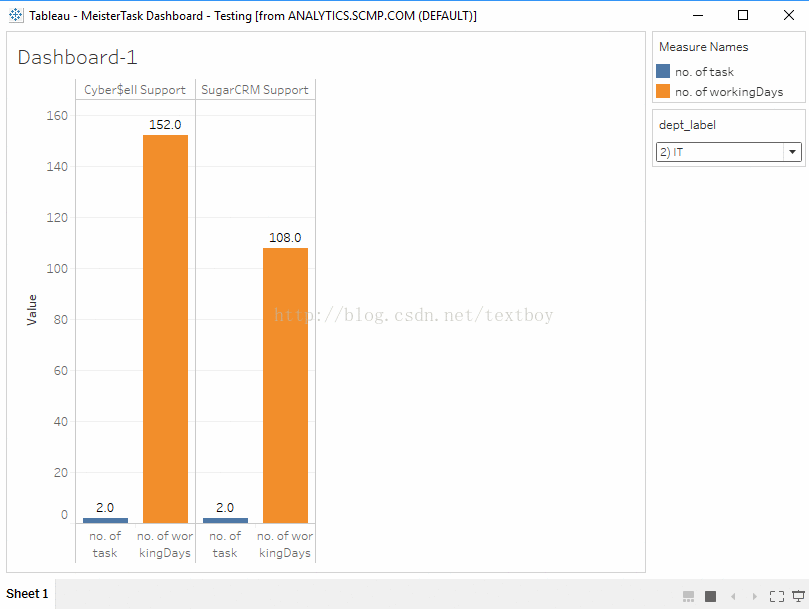
Task: Select the Cyber$ell Support orange bar 152.0
Action: [x=165, y=329]
